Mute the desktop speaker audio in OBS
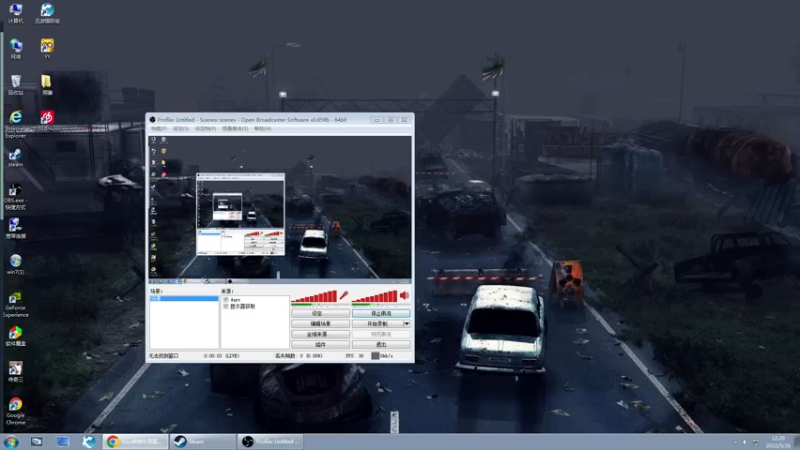 [x=405, y=295]
